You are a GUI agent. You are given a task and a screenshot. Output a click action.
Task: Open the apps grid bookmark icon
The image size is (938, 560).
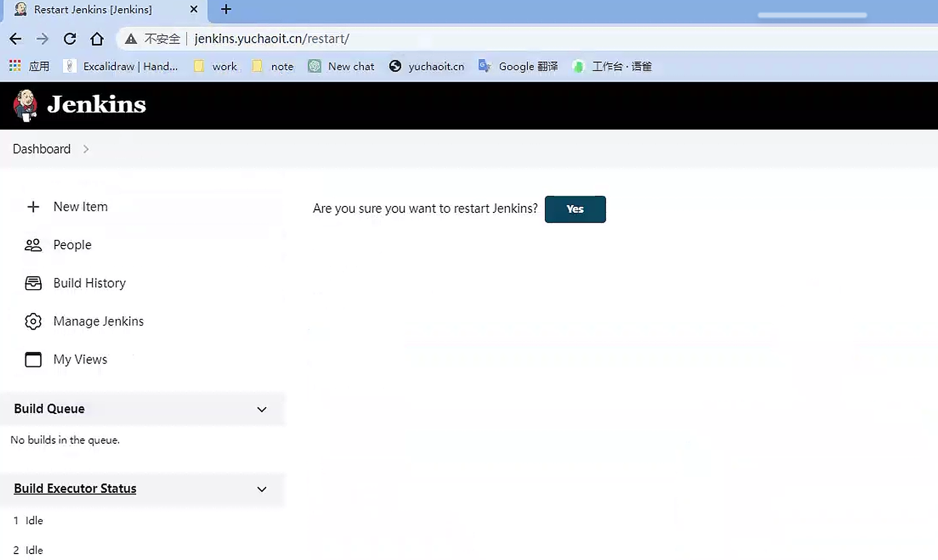pos(15,66)
